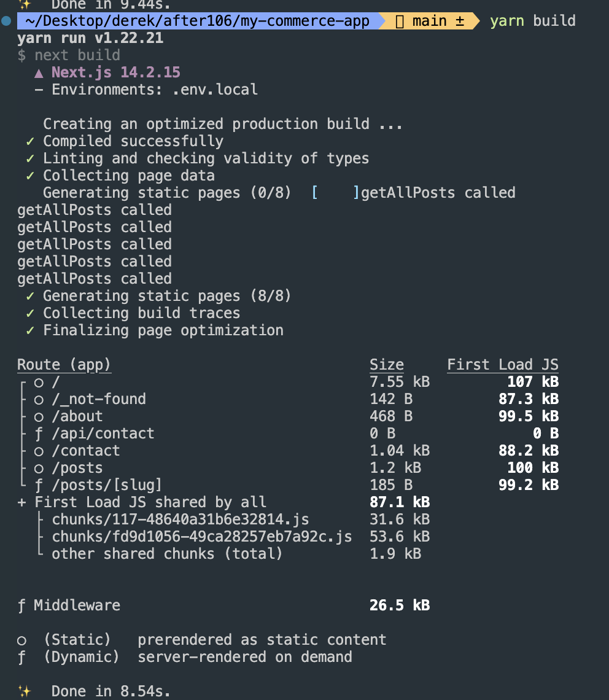
Task: Click the blue dot beside the prompt path
Action: click(x=6, y=21)
